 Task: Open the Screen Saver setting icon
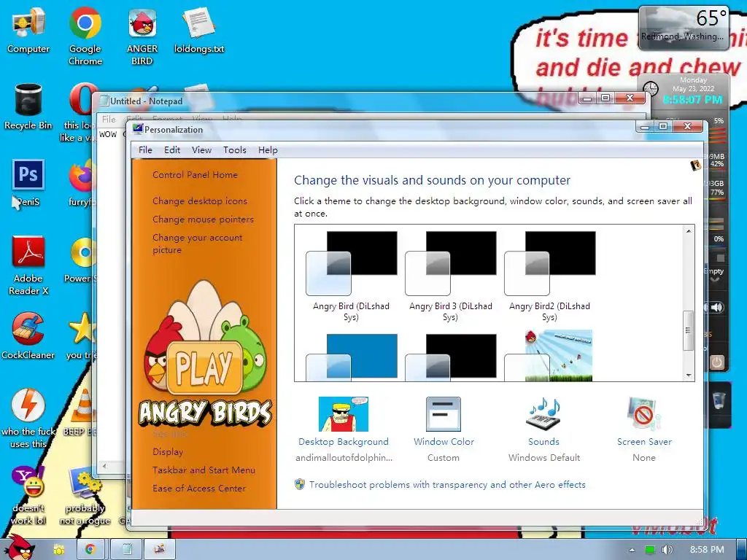pos(644,413)
